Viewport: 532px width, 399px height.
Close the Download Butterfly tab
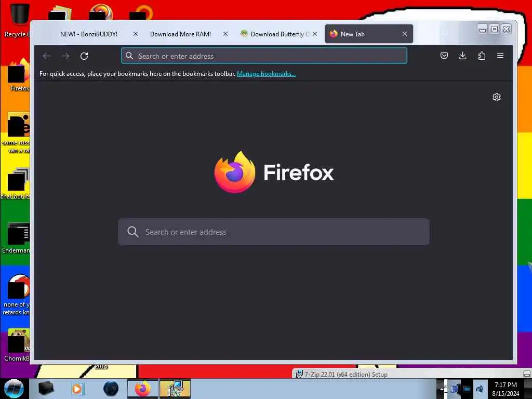[315, 34]
